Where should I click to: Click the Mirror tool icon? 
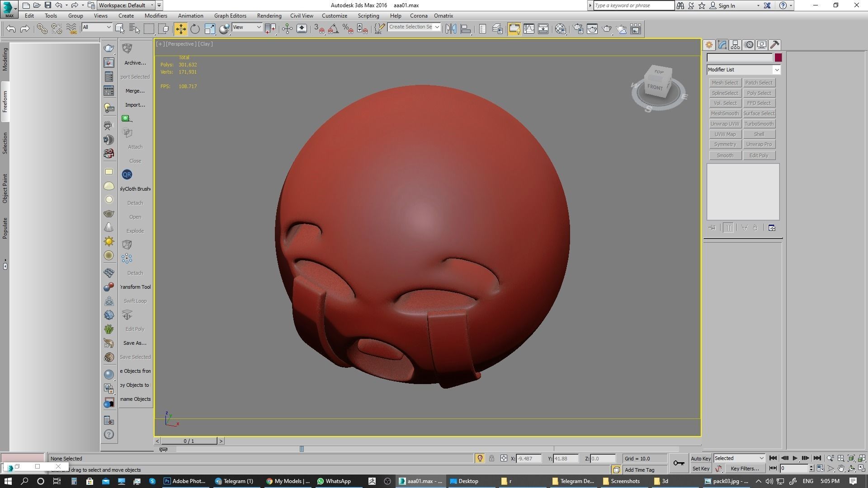coord(451,29)
